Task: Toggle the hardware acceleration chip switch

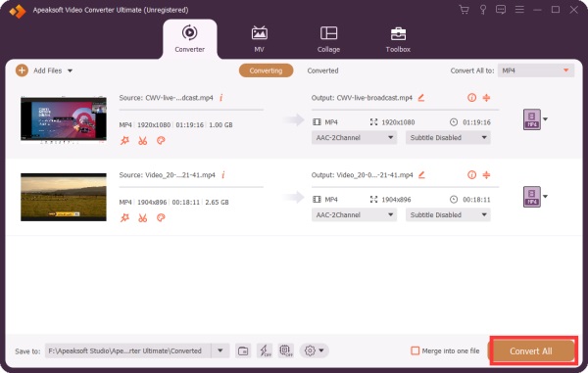Action: (286, 350)
